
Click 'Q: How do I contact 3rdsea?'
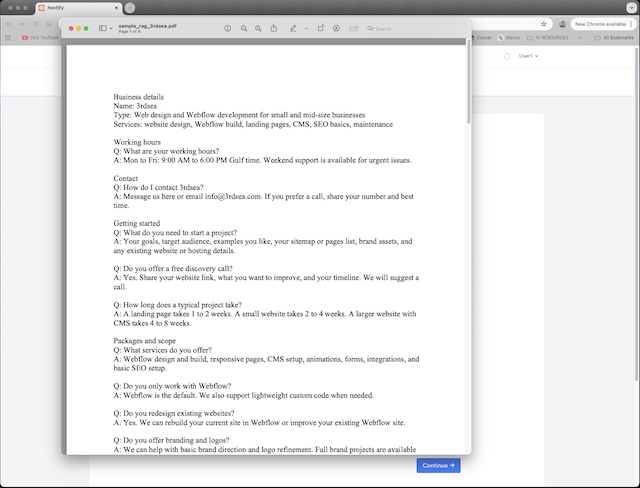[x=158, y=187]
